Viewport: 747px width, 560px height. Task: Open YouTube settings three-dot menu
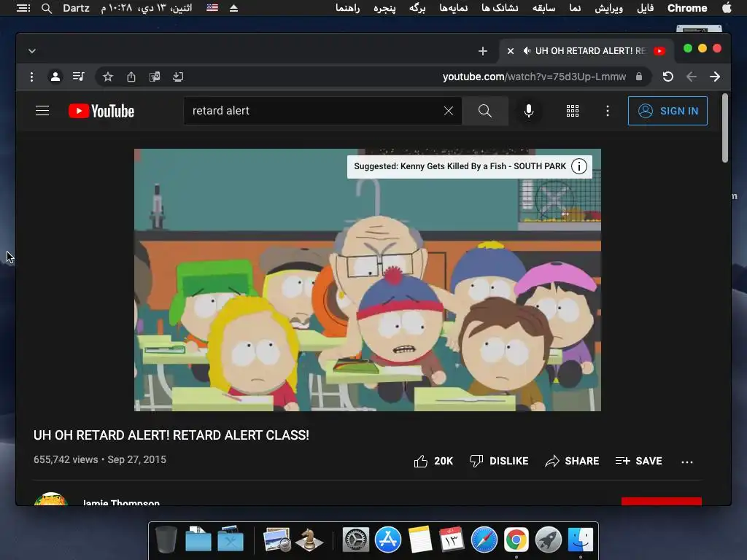[608, 111]
